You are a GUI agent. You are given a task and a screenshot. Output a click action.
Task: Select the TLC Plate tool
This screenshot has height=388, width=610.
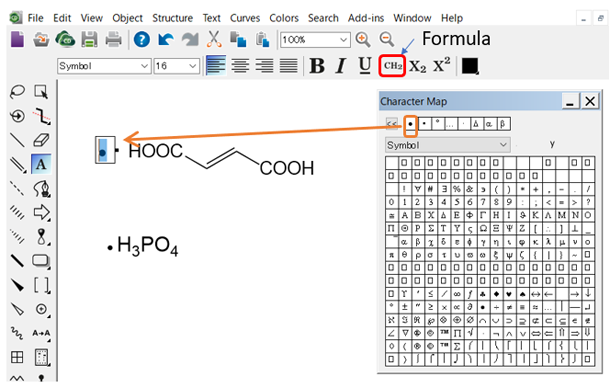[41, 357]
